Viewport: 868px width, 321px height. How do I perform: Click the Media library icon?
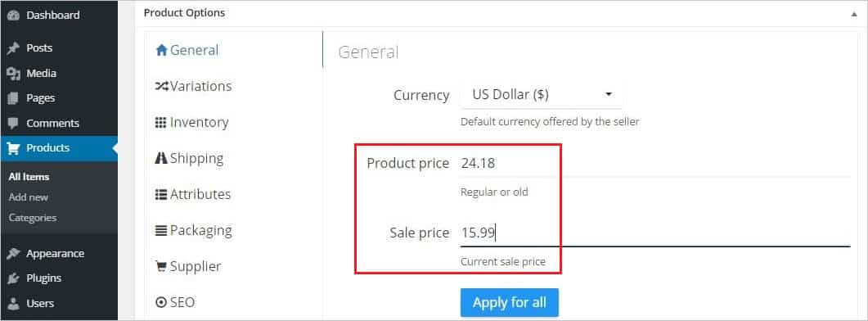coord(13,73)
